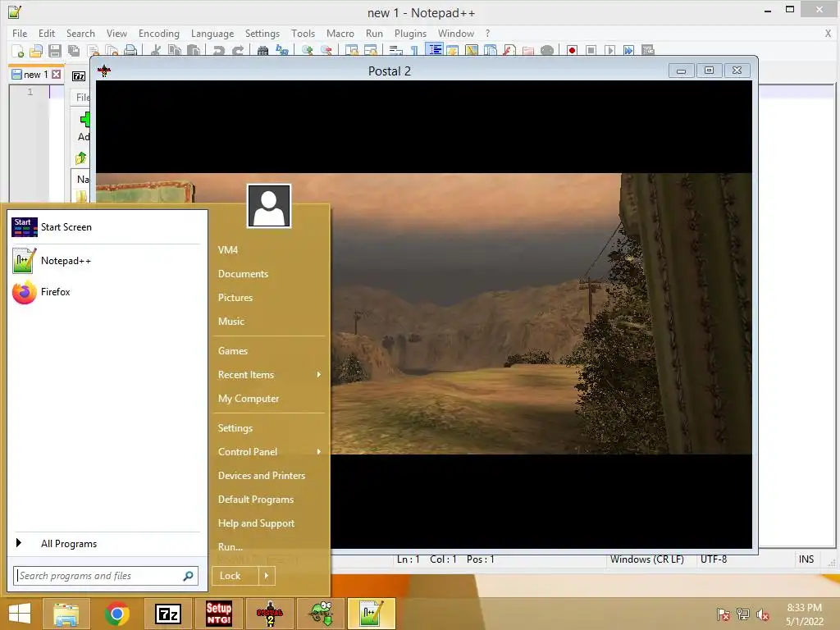Screen dimensions: 840x630
Task: Toggle INS insert mode in status bar
Action: pos(806,559)
